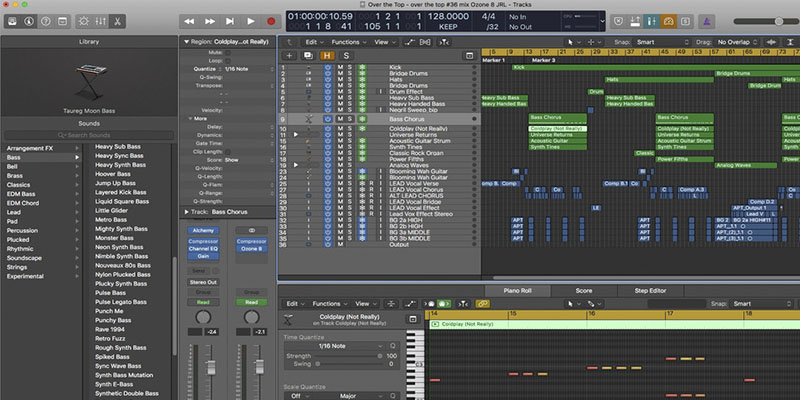This screenshot has width=800, height=400.
Task: Expand the Analog Waves track stack triangle
Action: 295,165
